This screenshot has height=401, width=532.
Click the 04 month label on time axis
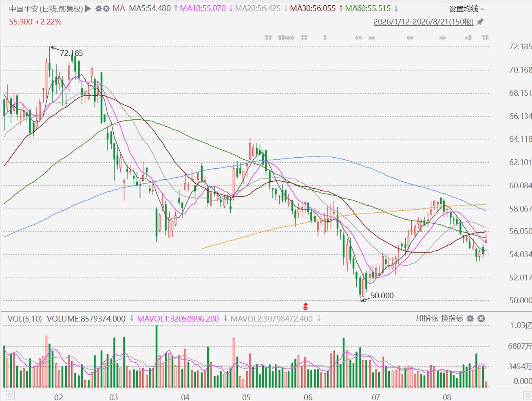pos(185,397)
